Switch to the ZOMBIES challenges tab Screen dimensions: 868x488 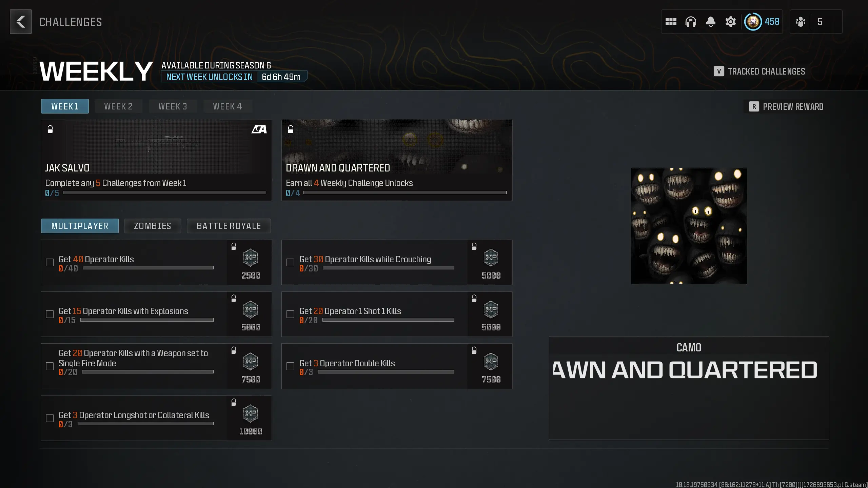(152, 225)
